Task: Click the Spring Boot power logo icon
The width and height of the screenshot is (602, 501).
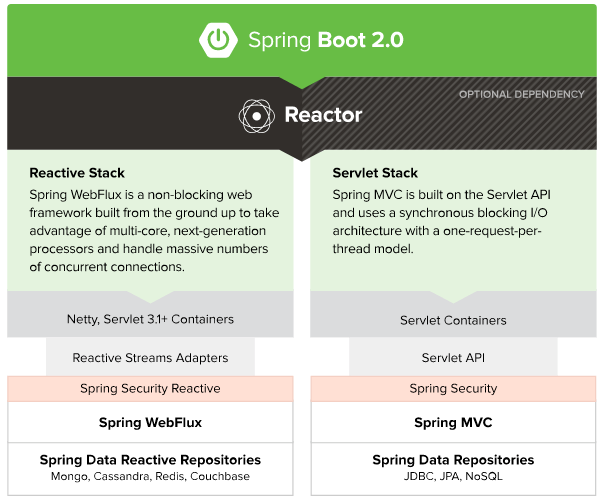Action: click(216, 40)
